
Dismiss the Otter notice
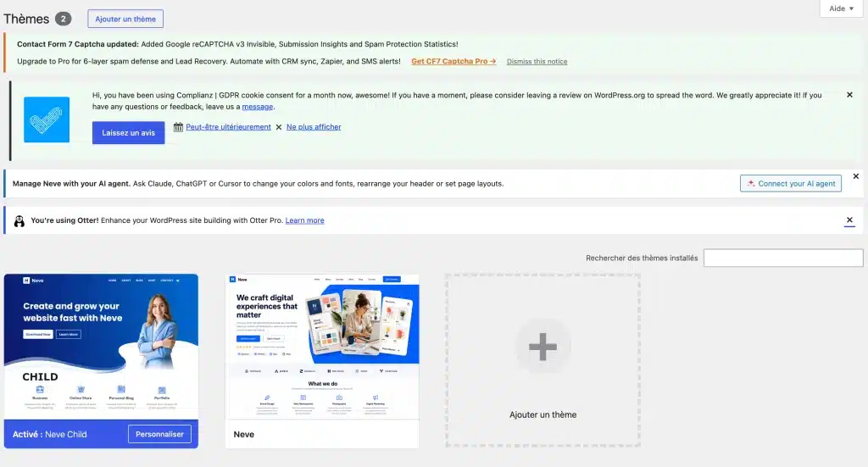[849, 220]
